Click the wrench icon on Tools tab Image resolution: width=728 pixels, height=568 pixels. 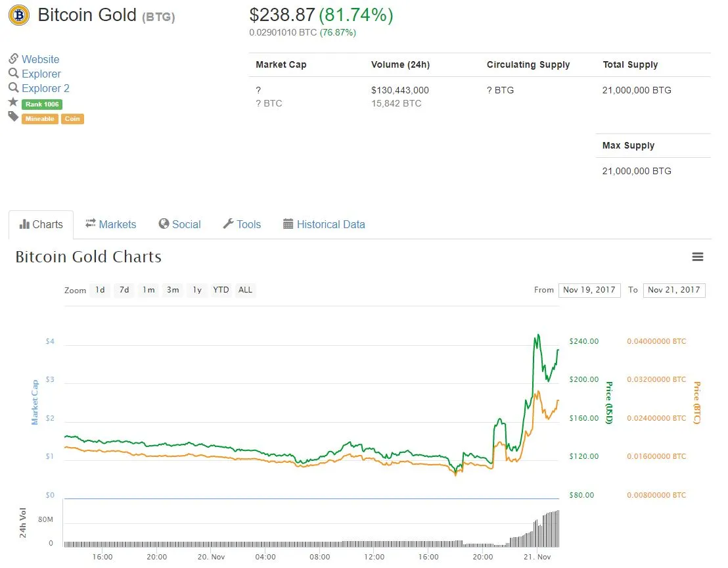click(x=228, y=224)
